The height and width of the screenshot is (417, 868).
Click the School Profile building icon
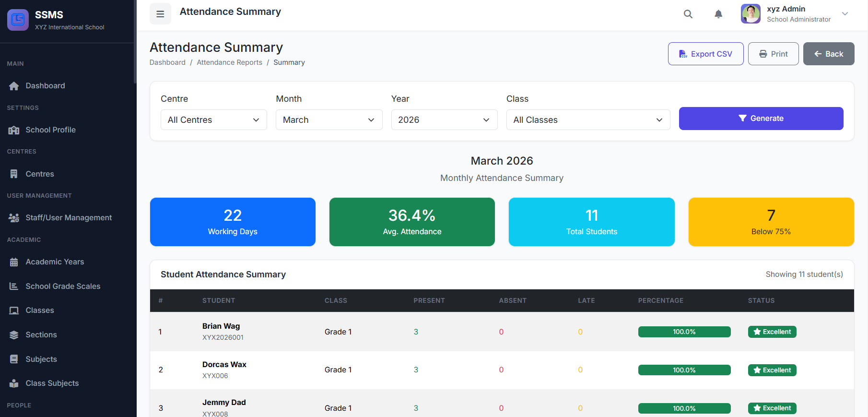[x=14, y=130]
